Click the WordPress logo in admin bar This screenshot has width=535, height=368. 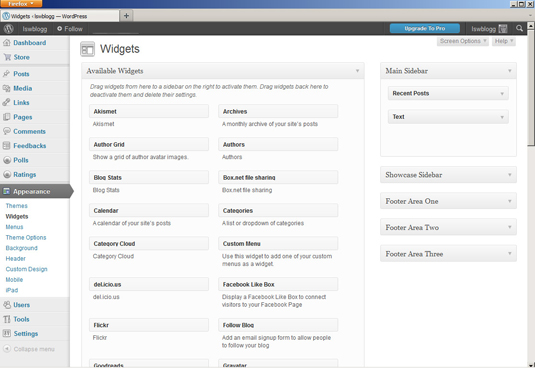tap(9, 29)
